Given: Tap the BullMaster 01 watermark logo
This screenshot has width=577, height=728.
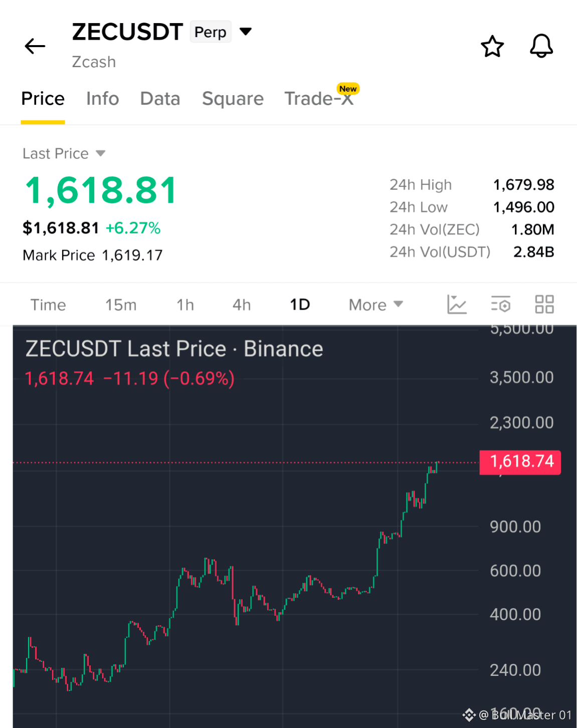Looking at the screenshot, I should coord(469,715).
